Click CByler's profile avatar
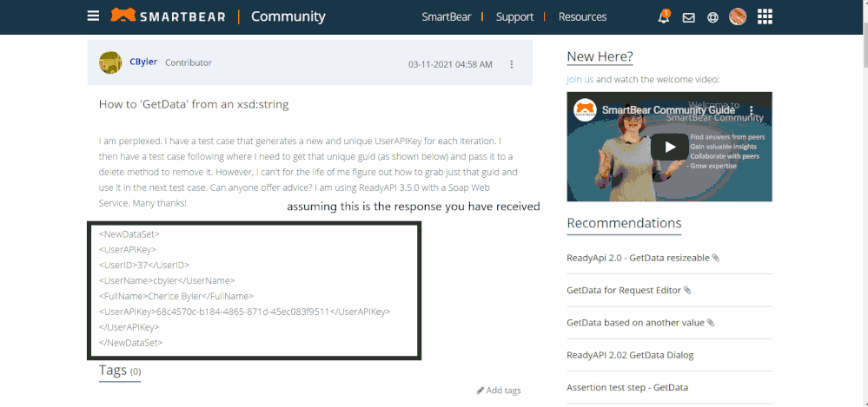The width and height of the screenshot is (868, 407). (x=110, y=62)
